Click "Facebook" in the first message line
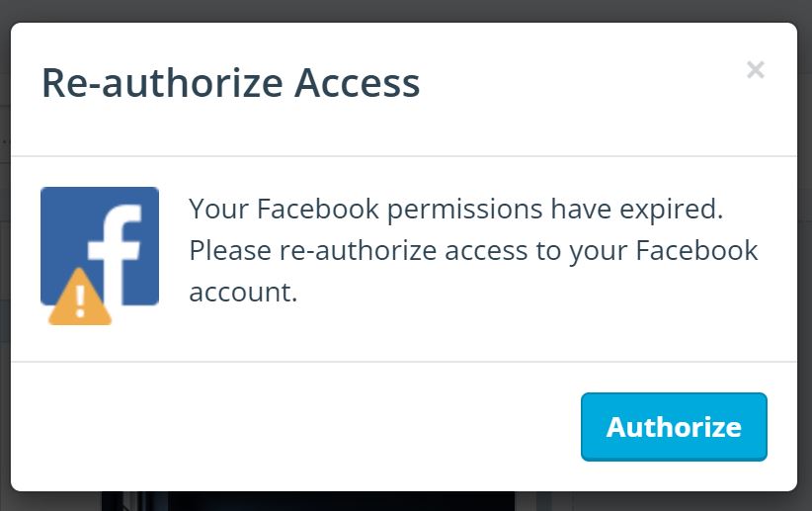 click(x=318, y=209)
